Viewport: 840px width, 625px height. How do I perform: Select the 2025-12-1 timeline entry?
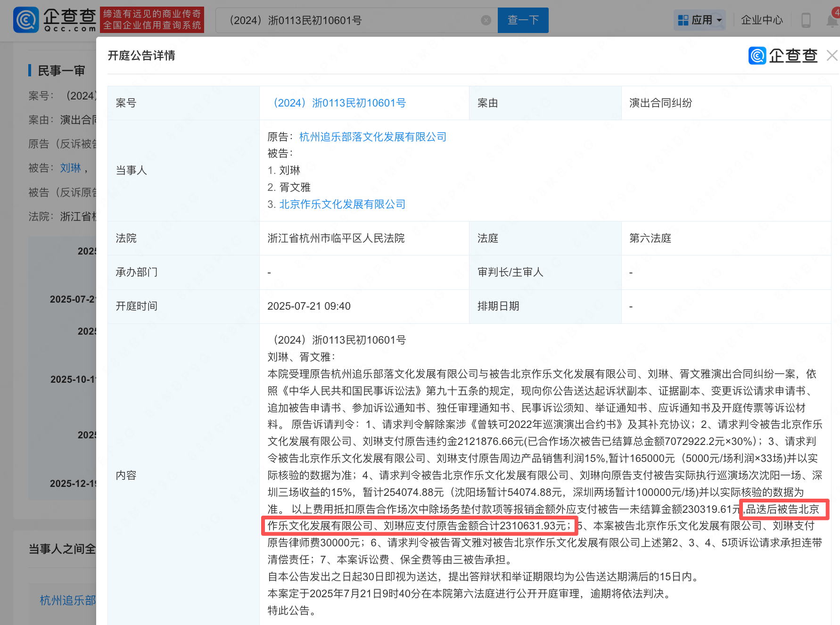(x=73, y=484)
